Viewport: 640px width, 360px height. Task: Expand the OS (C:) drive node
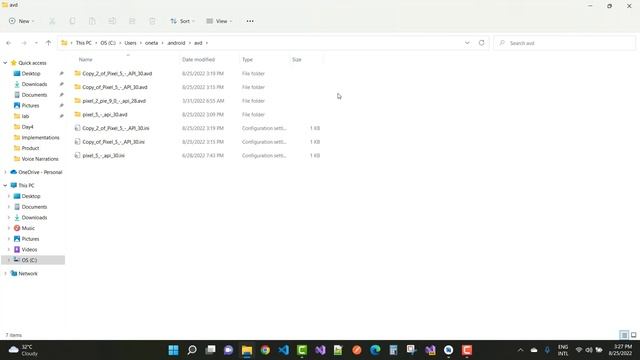point(9,260)
